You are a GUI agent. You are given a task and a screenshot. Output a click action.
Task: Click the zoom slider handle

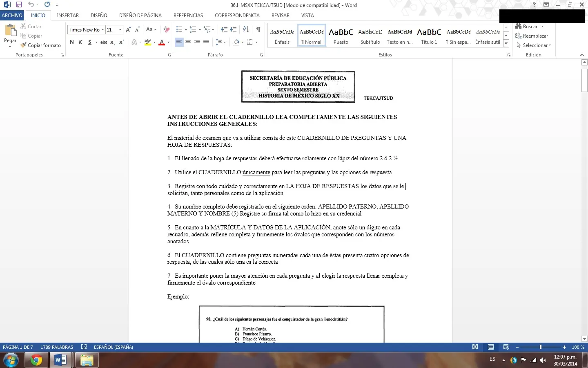(541, 347)
